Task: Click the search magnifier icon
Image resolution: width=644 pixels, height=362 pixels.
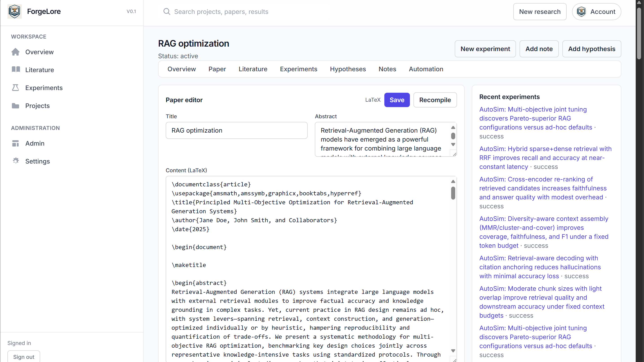Action: click(x=167, y=11)
